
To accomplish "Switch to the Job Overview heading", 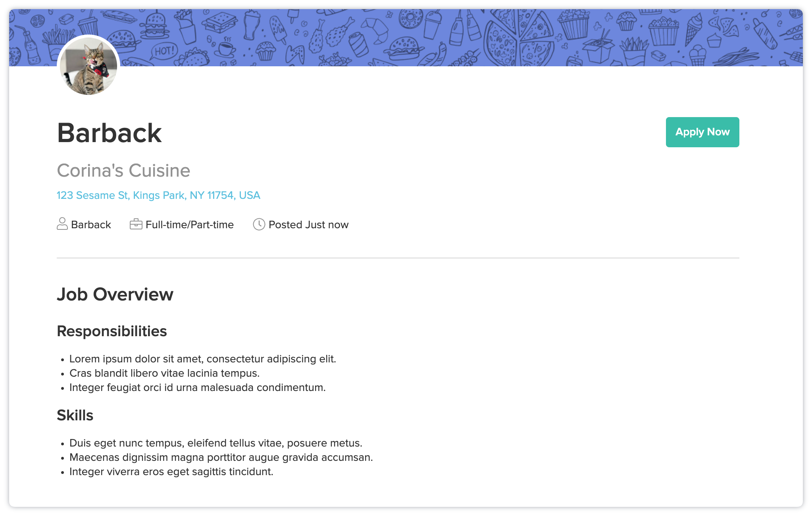I will 115,294.
